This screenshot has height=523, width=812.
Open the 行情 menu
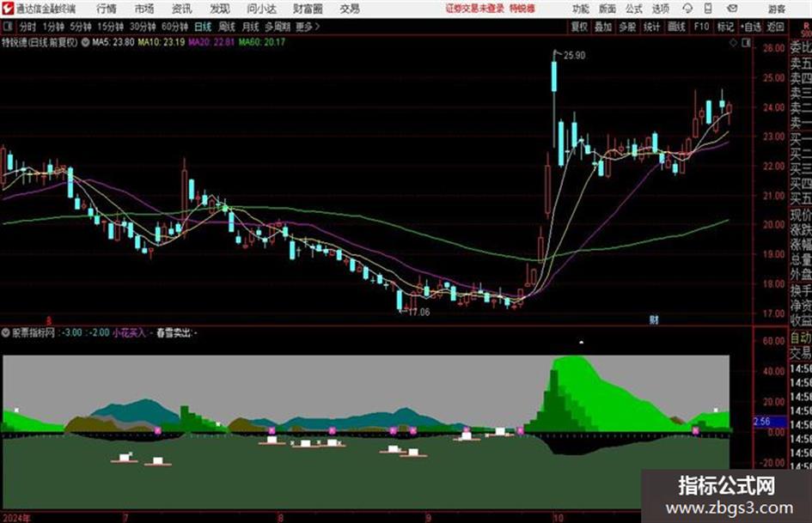[x=107, y=9]
